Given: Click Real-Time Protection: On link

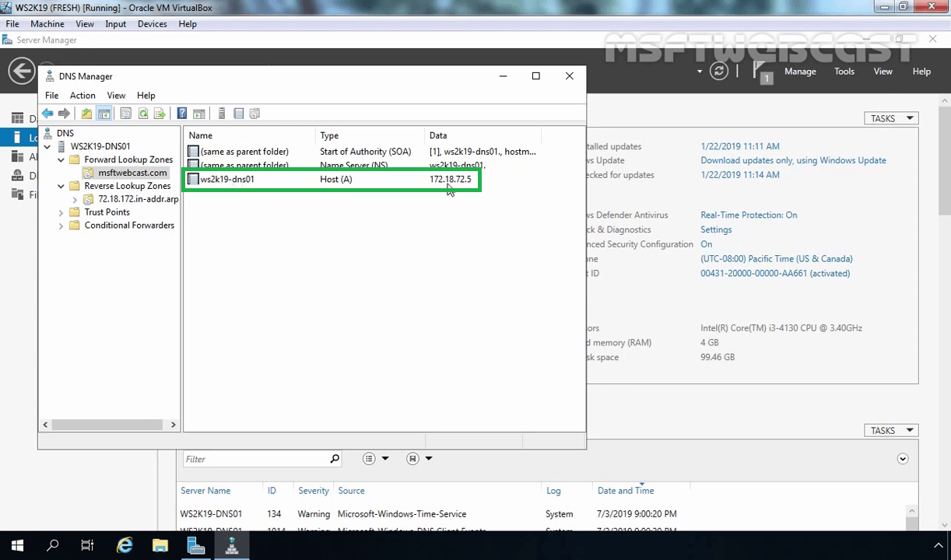Looking at the screenshot, I should point(749,215).
